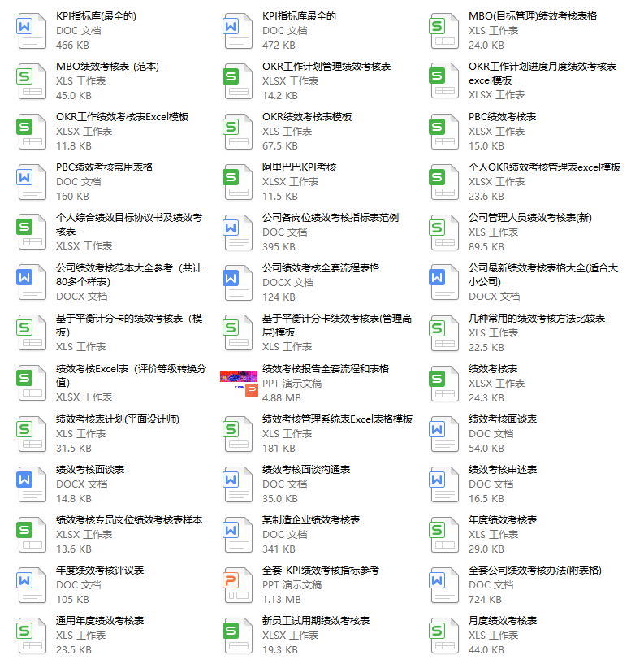
Task: Select file name "KPI指标库最全的"
Action: click(299, 16)
